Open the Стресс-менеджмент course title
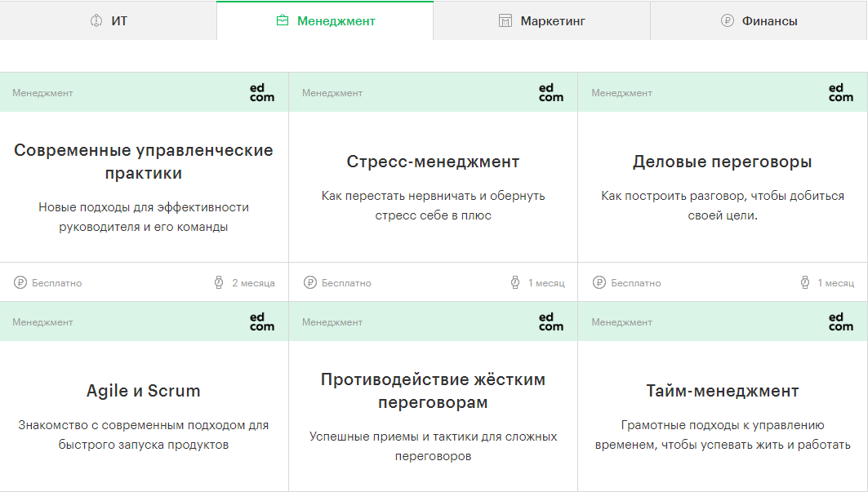 433,162
